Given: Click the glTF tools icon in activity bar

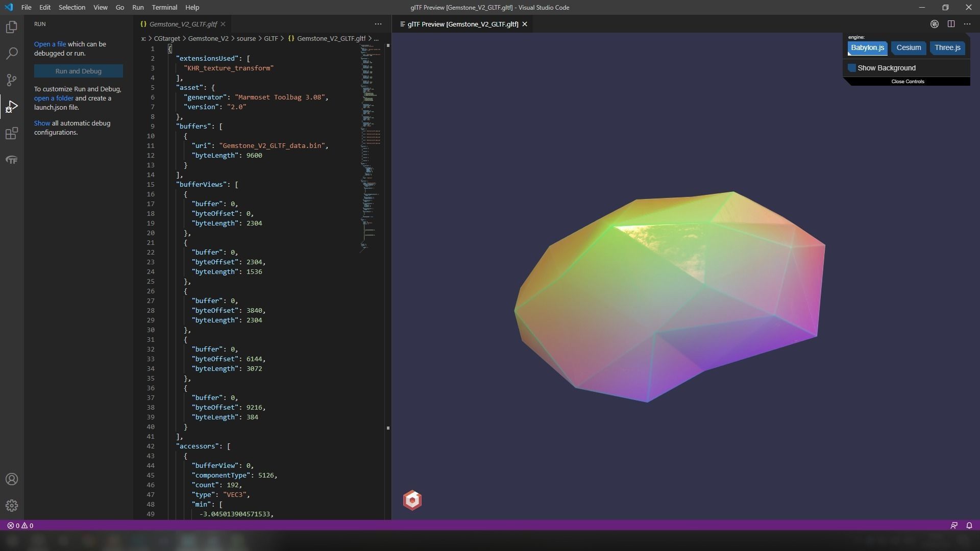Looking at the screenshot, I should pos(11,160).
